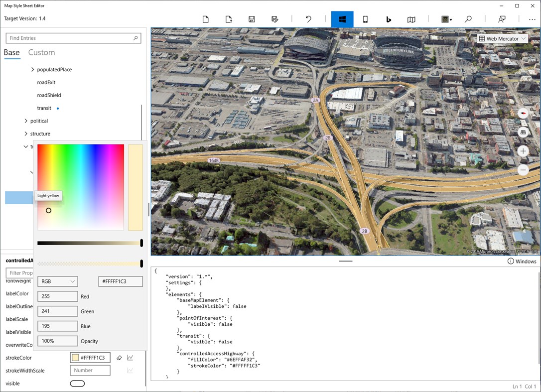The width and height of the screenshot is (541, 392).
Task: Click the folded map icon
Action: [x=411, y=19]
